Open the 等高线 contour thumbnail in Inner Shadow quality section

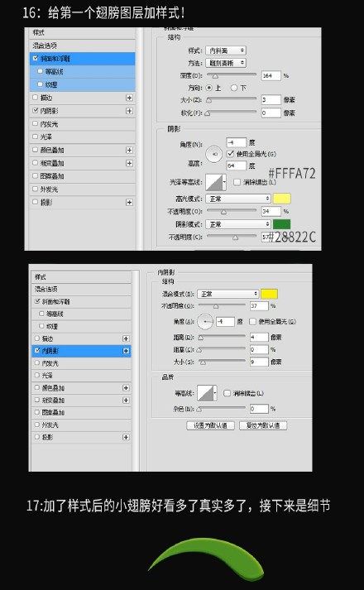tap(206, 393)
